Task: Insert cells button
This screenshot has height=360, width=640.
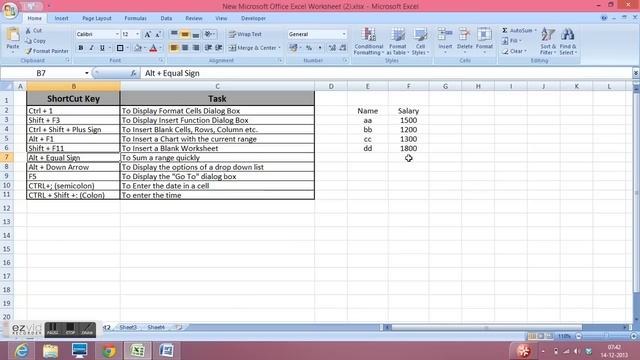Action: coord(445,41)
